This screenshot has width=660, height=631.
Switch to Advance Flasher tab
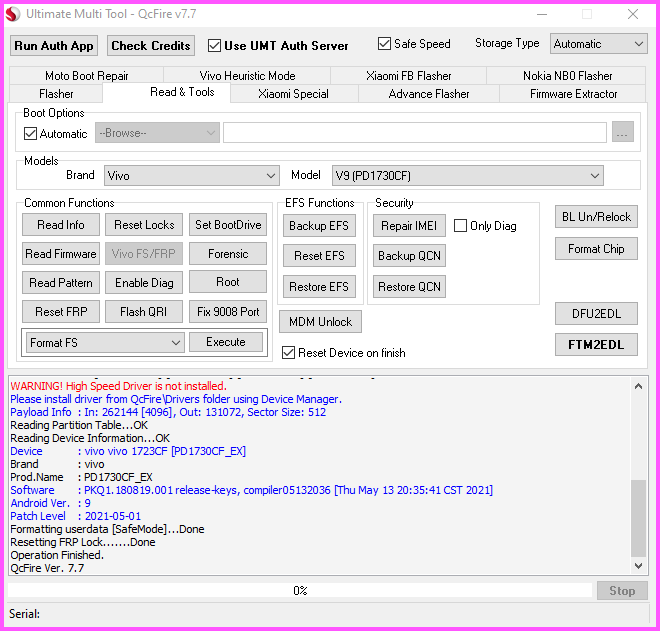pos(428,93)
